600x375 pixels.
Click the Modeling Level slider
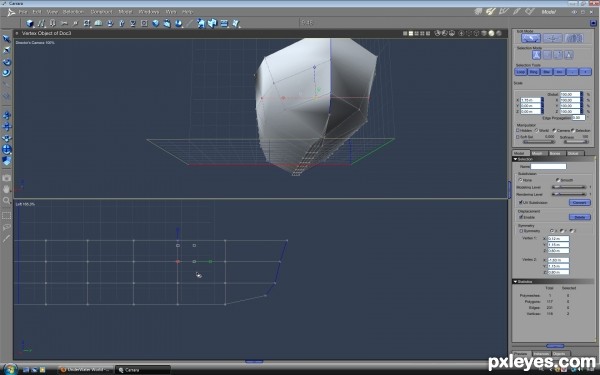pos(569,187)
